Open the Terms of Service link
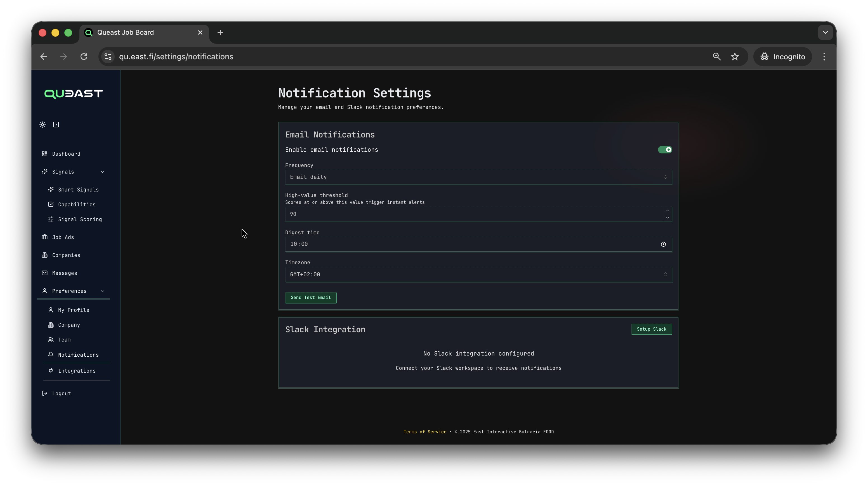The image size is (868, 486). (425, 432)
